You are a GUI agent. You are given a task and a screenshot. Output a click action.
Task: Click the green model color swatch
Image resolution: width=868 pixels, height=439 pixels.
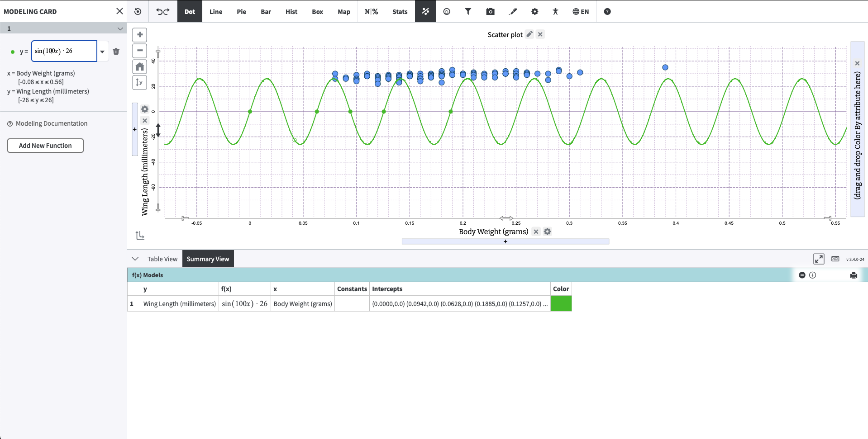pyautogui.click(x=561, y=304)
